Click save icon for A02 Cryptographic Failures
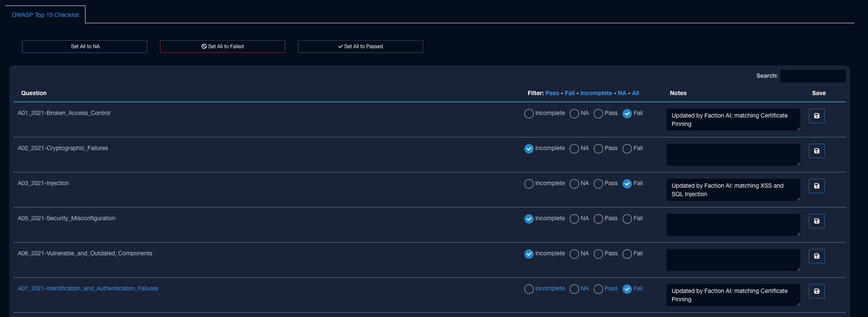868x317 pixels. coord(816,151)
